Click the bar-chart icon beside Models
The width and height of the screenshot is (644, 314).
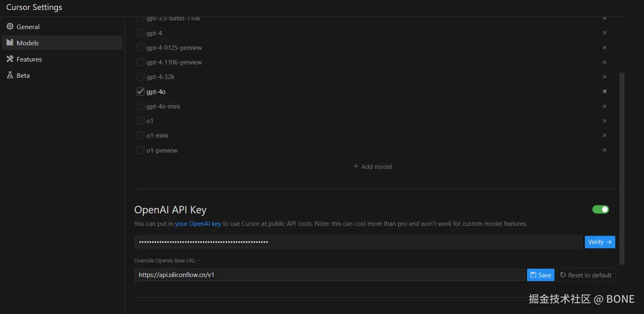(10, 42)
